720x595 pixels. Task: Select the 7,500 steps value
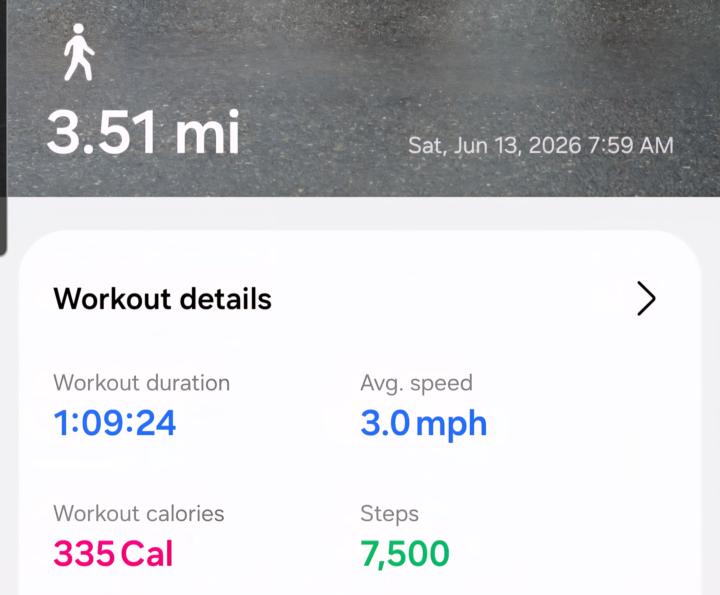click(405, 554)
